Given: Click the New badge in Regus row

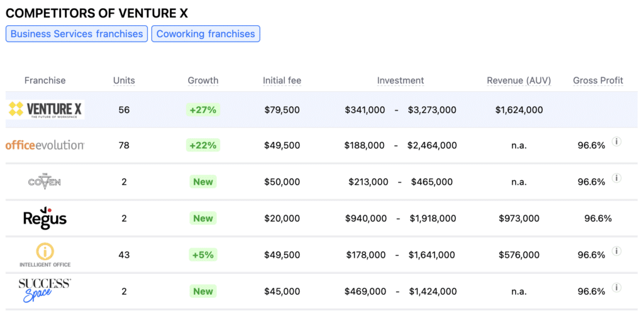Looking at the screenshot, I should [203, 218].
